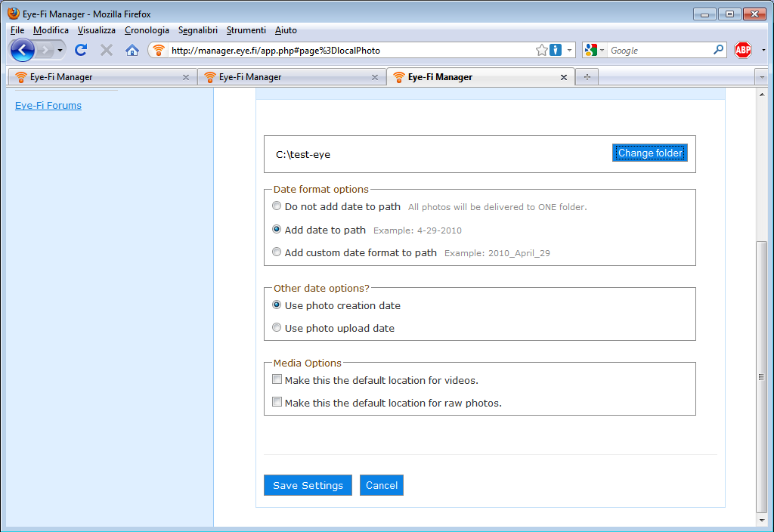Click 'Example: 4-29-2010' hint text
The image size is (774, 532).
[x=417, y=230]
